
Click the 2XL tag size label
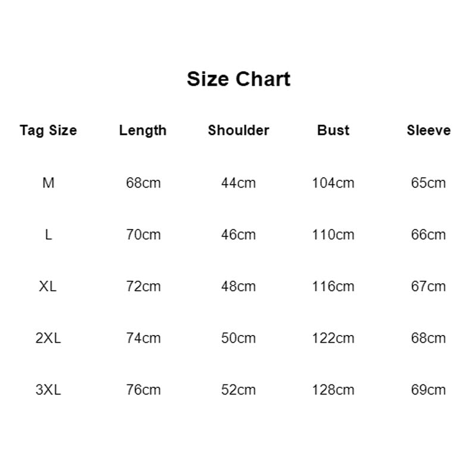coord(48,338)
